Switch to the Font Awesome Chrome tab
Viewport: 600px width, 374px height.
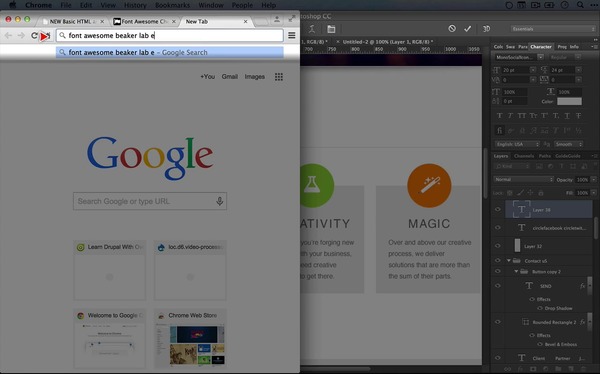coord(144,21)
